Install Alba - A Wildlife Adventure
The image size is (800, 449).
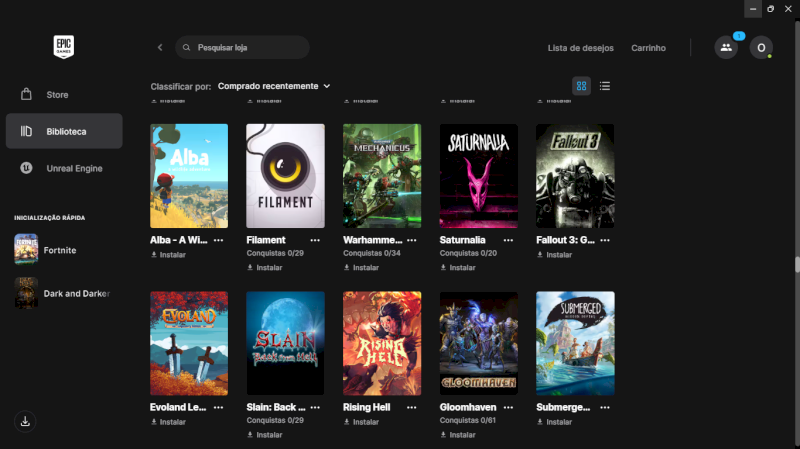point(168,255)
